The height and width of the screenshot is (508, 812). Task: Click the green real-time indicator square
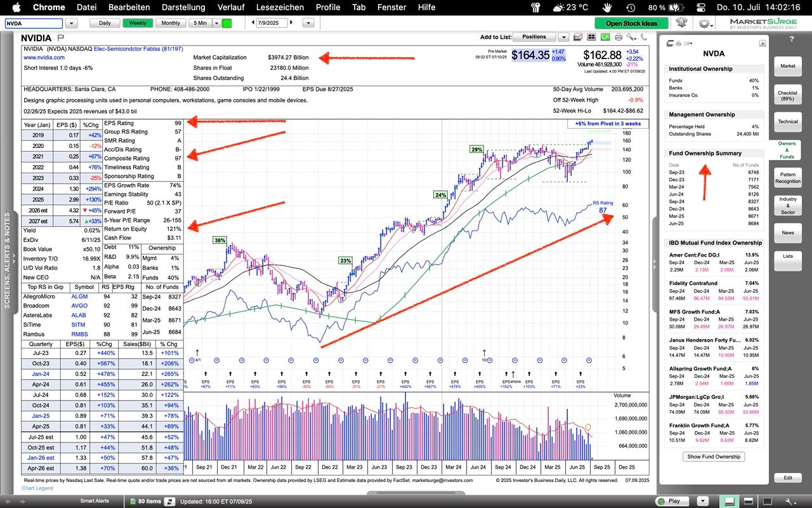[x=227, y=23]
